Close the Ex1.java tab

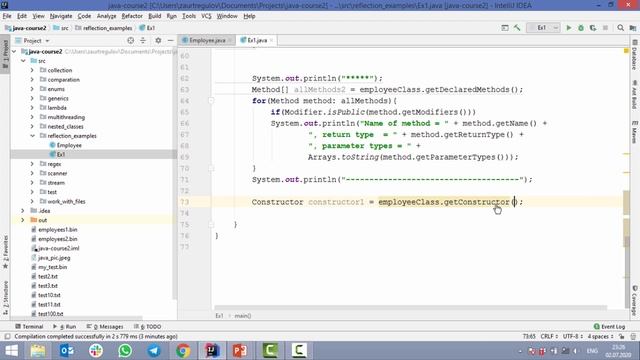(271, 40)
